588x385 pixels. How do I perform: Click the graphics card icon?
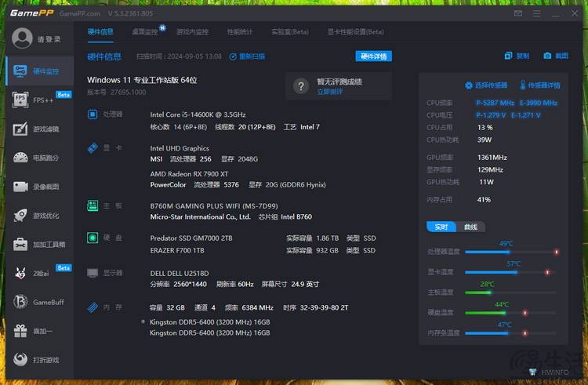coord(93,147)
